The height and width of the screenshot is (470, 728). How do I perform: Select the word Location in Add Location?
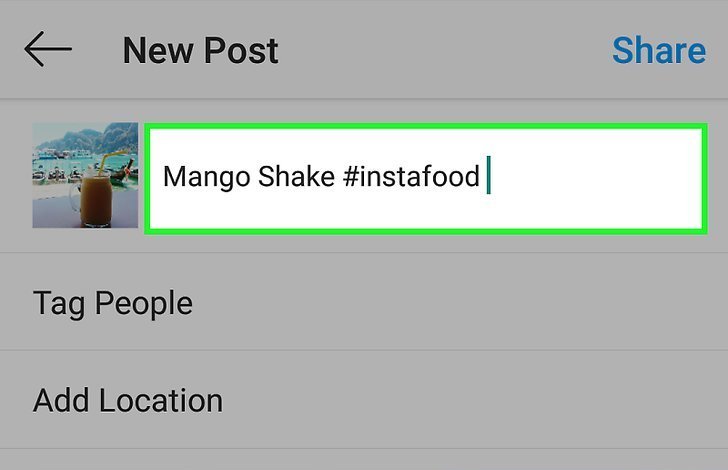[161, 400]
